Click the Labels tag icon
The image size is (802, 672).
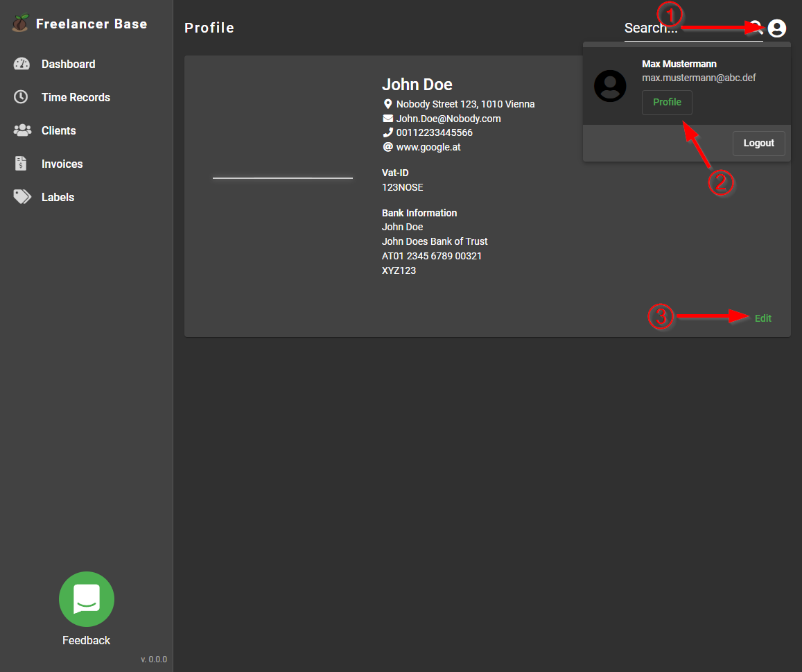(22, 196)
